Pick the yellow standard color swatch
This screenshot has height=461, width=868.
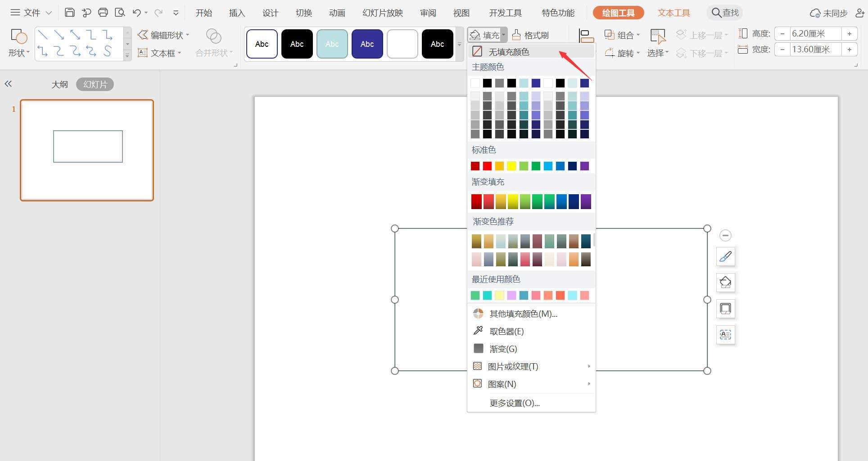tap(511, 166)
